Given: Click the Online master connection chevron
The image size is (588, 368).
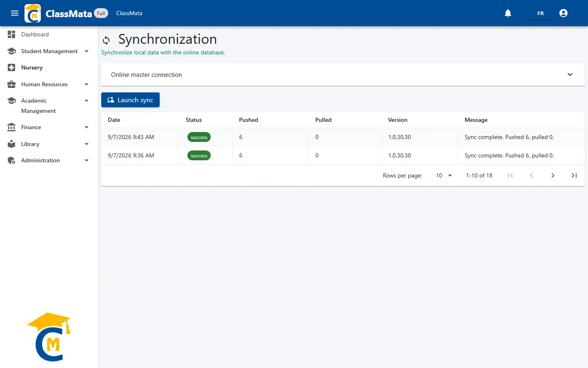Looking at the screenshot, I should 570,74.
